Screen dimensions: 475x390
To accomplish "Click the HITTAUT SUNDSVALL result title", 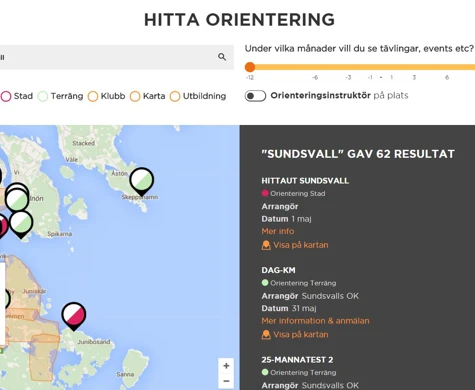I will tap(305, 181).
